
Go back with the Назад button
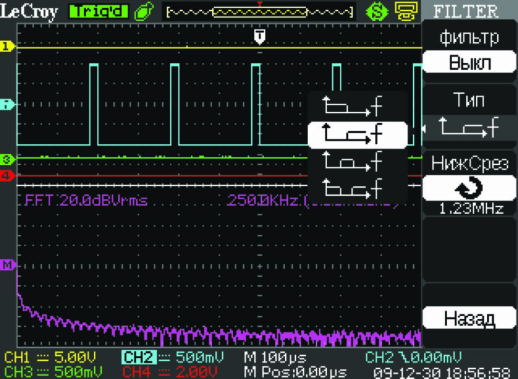click(469, 318)
